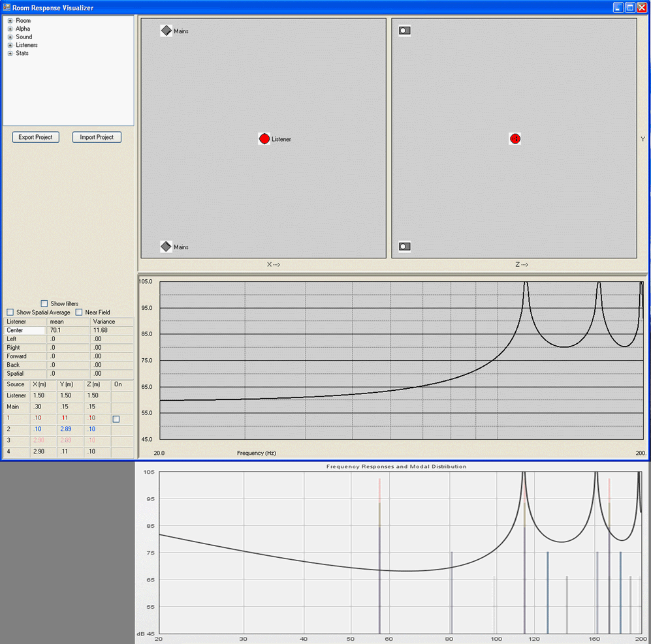Image resolution: width=651 pixels, height=644 pixels.
Task: Select the Back listener row label
Action: 13,365
